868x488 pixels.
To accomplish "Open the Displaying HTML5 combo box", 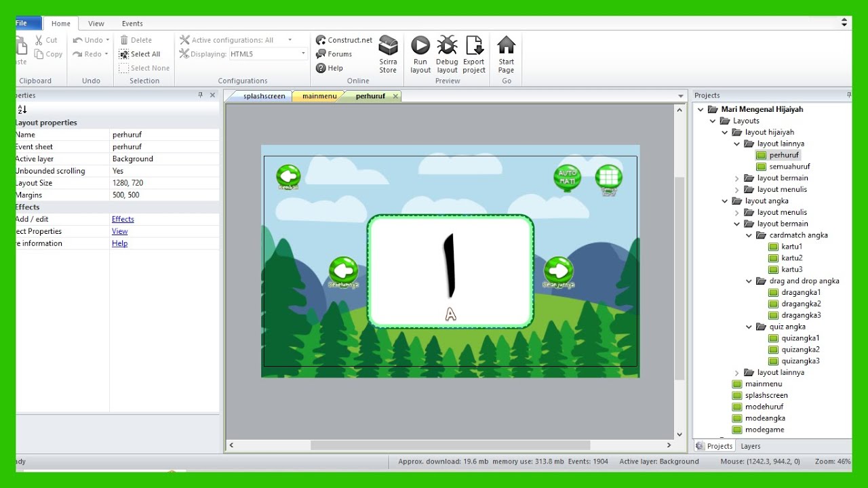I will tap(268, 54).
